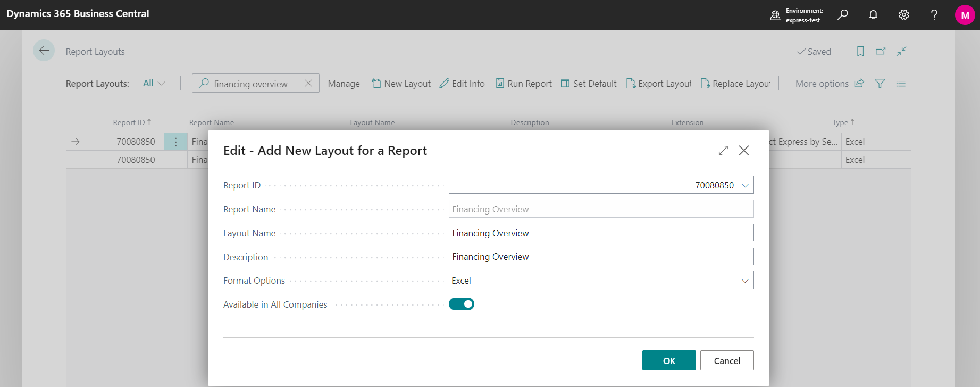980x387 pixels.
Task: Click the back arrow on Report Layouts
Action: click(44, 51)
